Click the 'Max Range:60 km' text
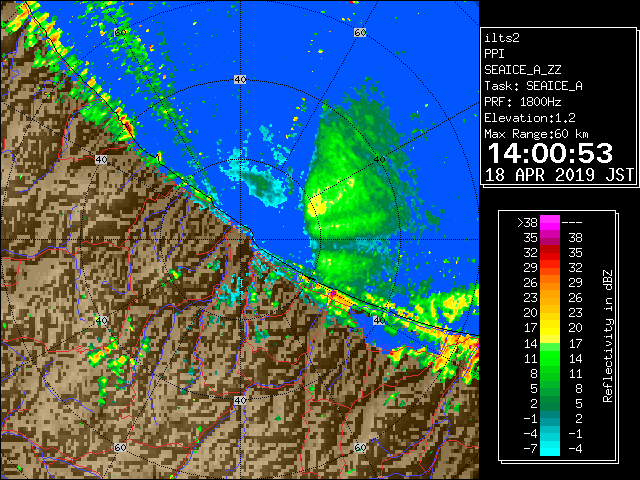 coord(536,134)
